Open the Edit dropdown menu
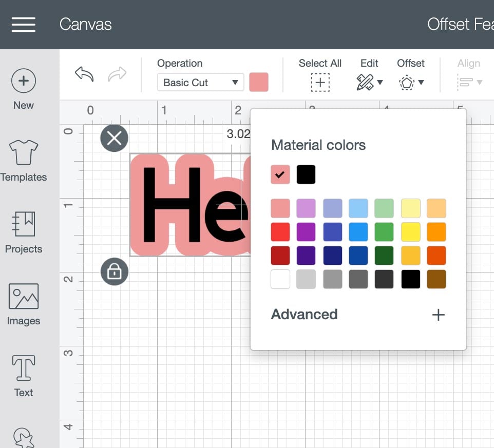This screenshot has height=448, width=494. 369,83
